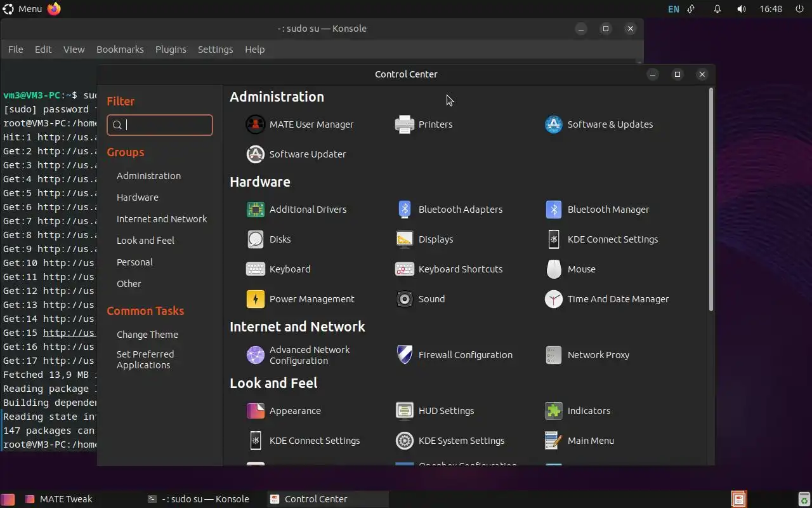Open Time And Date Manager icon
812x508 pixels.
click(553, 299)
